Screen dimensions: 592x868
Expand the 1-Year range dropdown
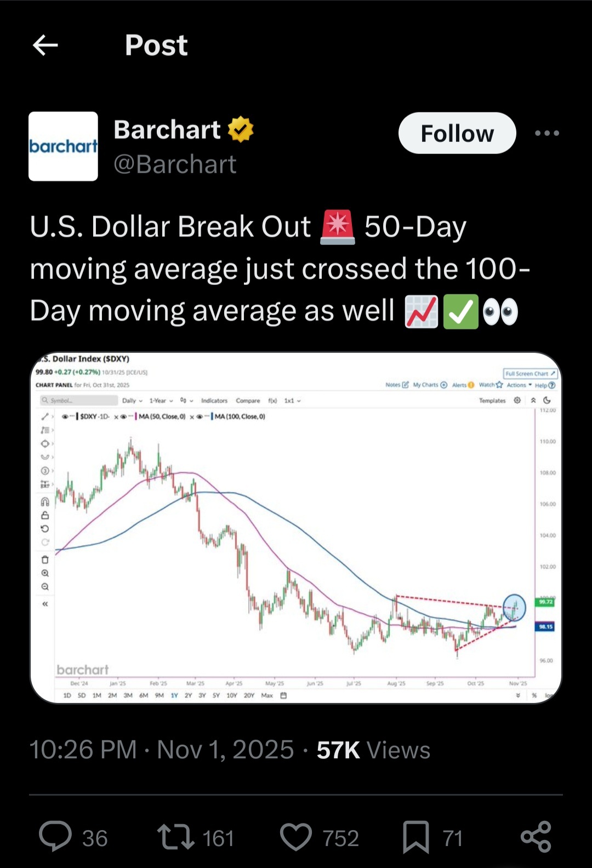click(161, 401)
